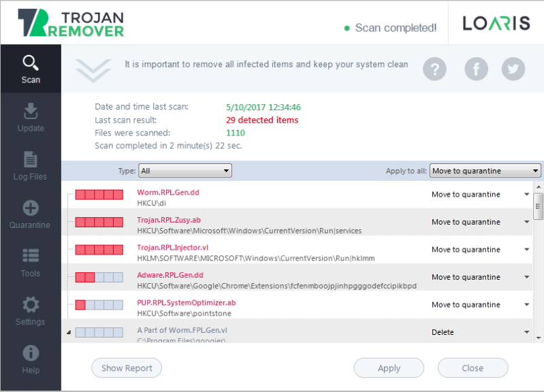Click the Chrome Extensions registry path
Screen dimensions: 544x392
pyautogui.click(x=277, y=287)
